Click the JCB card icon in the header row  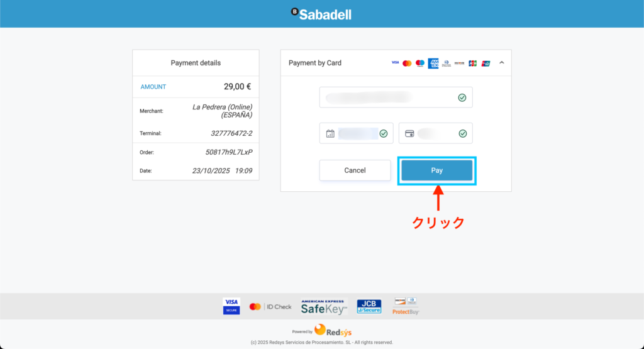pos(472,63)
